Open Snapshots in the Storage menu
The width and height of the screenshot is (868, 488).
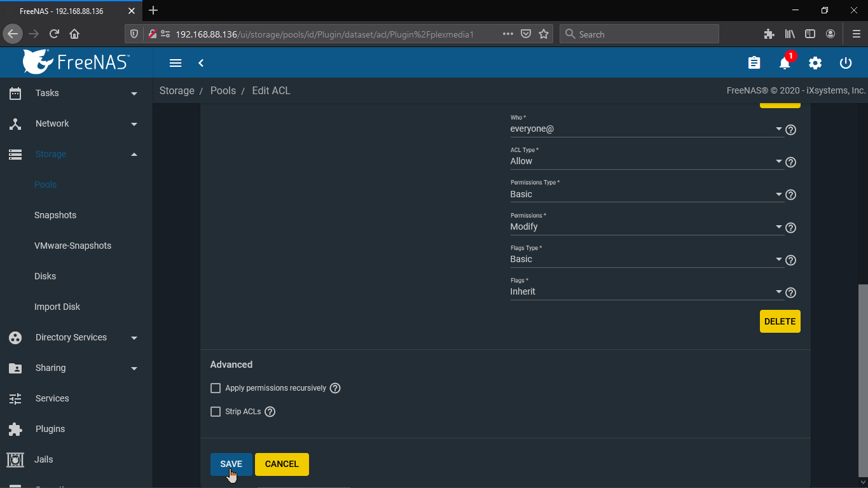pyautogui.click(x=55, y=215)
